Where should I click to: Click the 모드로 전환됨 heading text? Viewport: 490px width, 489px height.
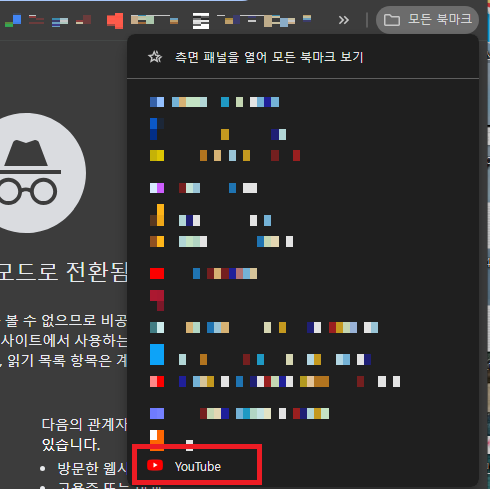63,272
